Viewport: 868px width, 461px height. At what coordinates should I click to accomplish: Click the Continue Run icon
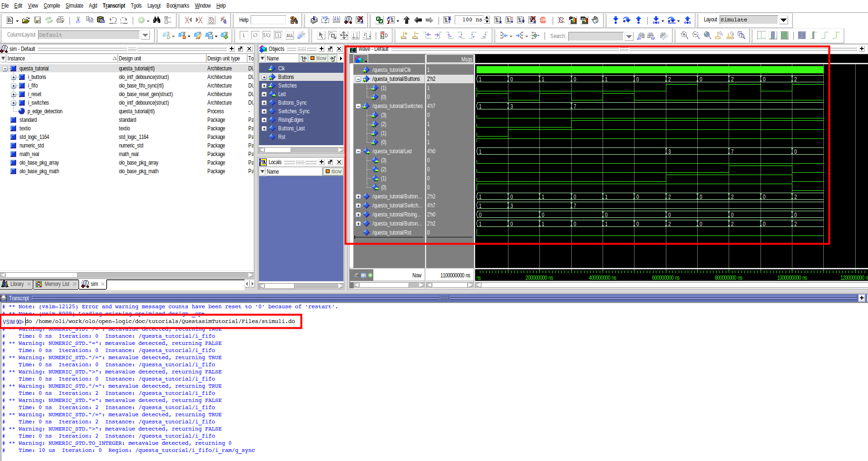[x=509, y=20]
